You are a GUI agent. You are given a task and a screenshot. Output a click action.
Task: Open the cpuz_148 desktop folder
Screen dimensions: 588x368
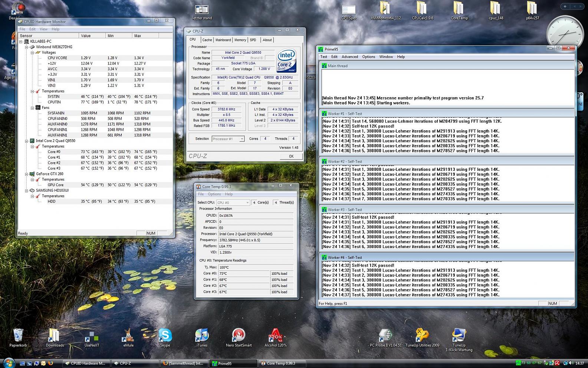point(496,11)
